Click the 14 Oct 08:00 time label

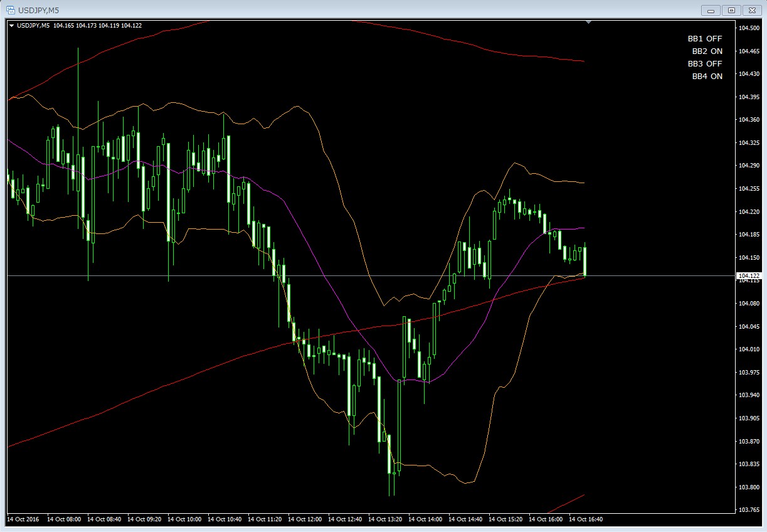[64, 519]
